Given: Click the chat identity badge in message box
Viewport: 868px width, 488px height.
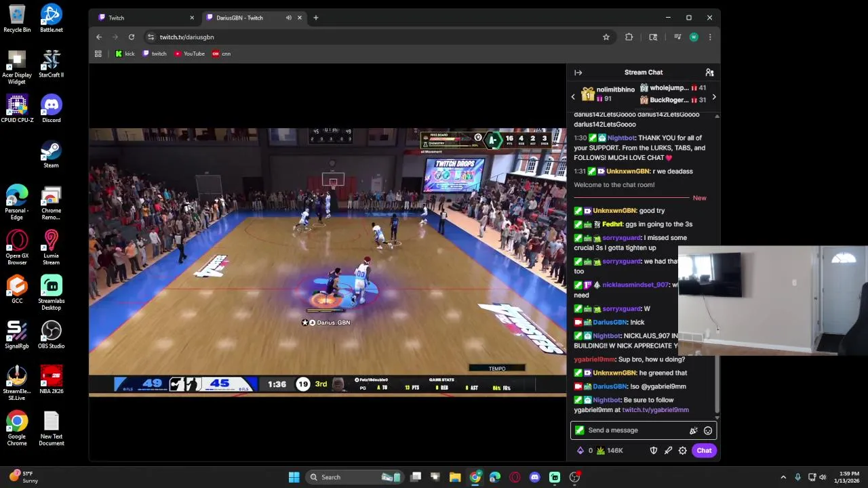Looking at the screenshot, I should (x=579, y=430).
